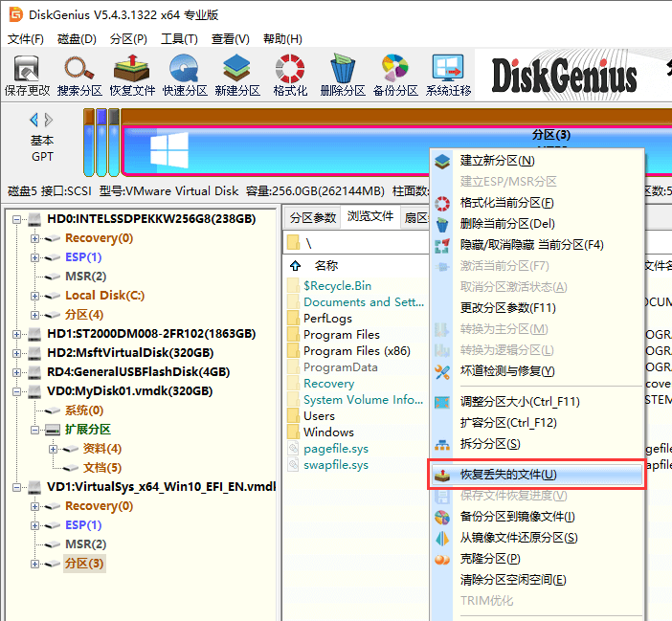Screen dimensions: 672x621
Task: Open the 文件(F) menu
Action: (25, 39)
